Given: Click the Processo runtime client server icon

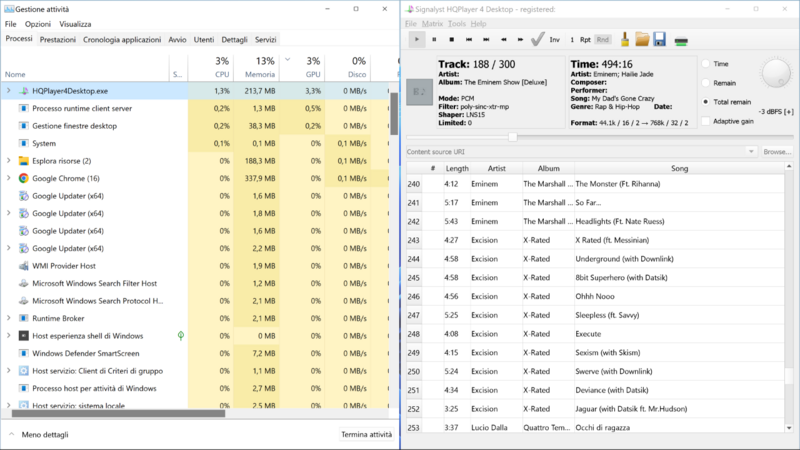Looking at the screenshot, I should click(23, 108).
